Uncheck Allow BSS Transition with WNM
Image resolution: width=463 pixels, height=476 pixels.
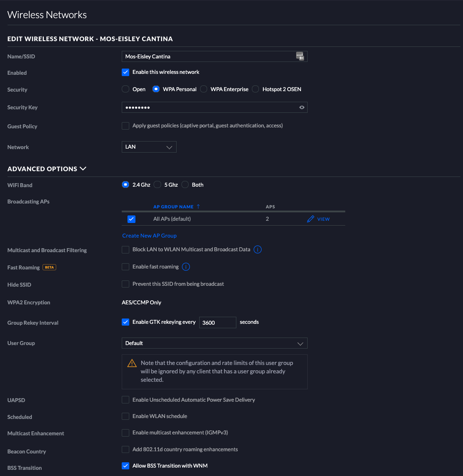tap(126, 466)
